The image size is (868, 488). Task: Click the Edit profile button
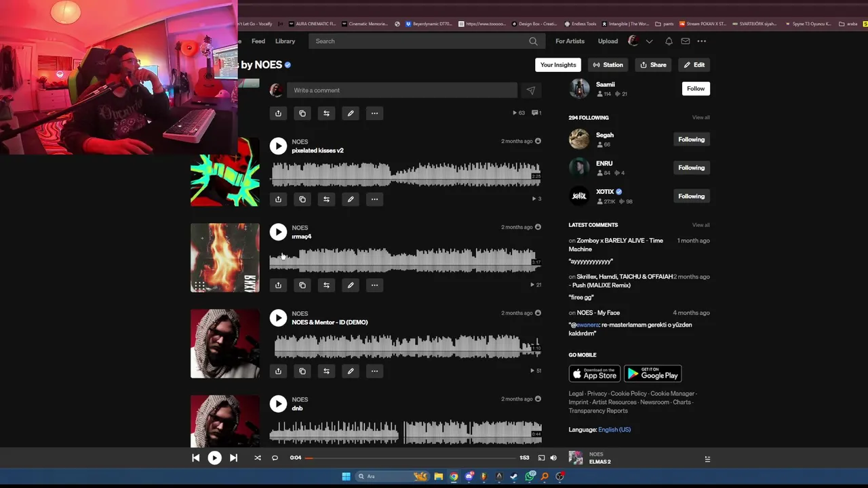[x=694, y=65]
